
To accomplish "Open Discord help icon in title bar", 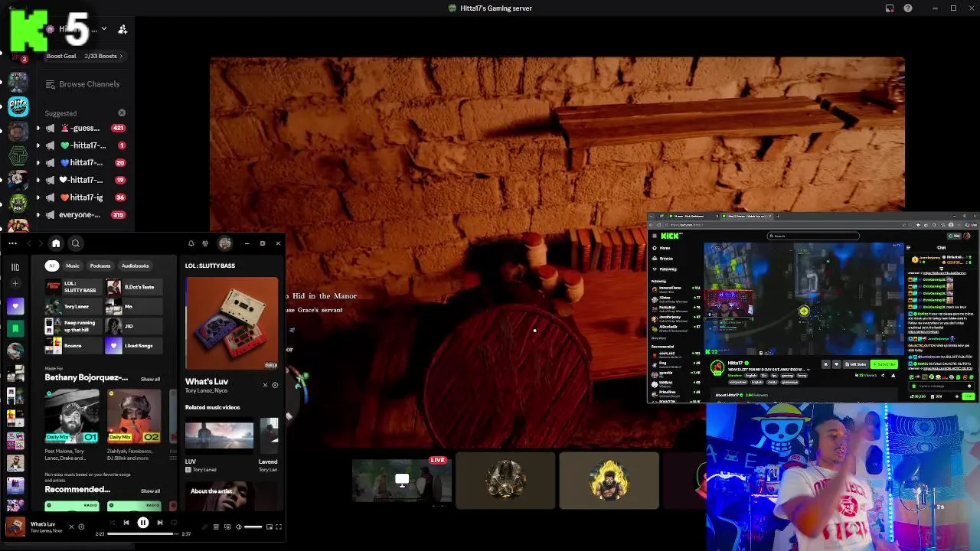I will point(908,8).
